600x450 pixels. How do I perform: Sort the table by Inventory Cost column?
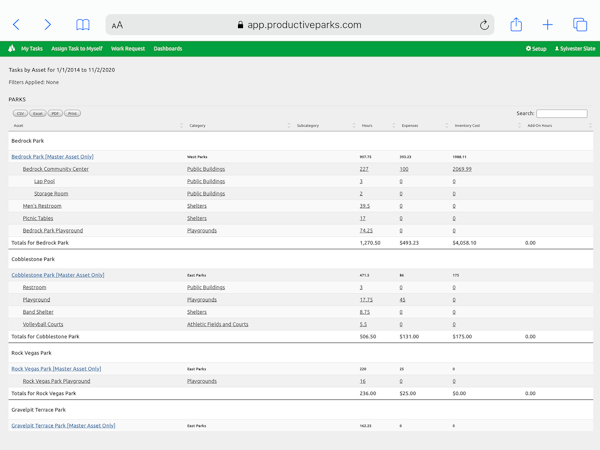coord(468,126)
